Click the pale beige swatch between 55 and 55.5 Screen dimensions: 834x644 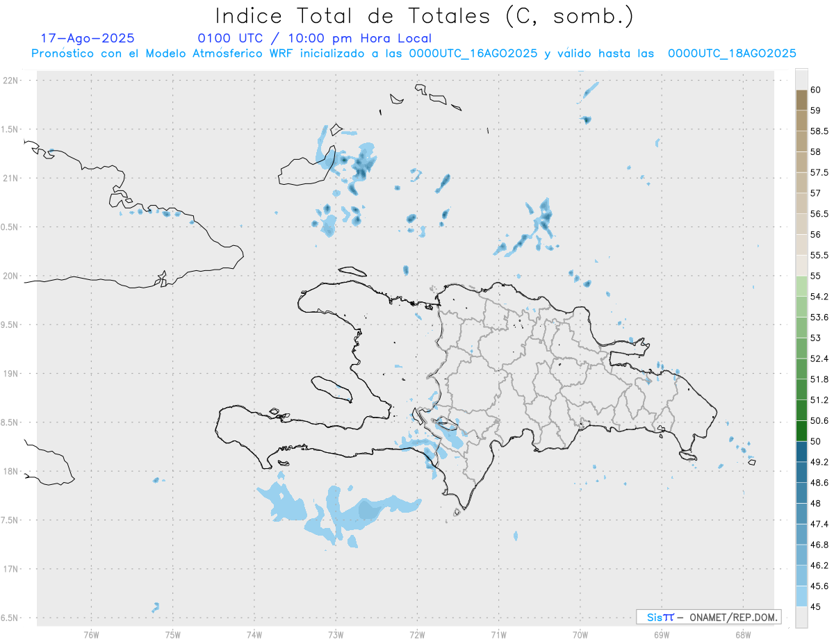click(x=801, y=265)
